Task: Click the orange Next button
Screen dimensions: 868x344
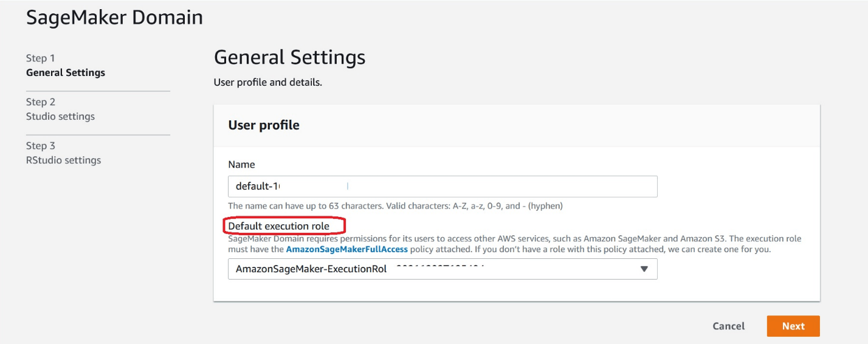Action: click(x=793, y=326)
